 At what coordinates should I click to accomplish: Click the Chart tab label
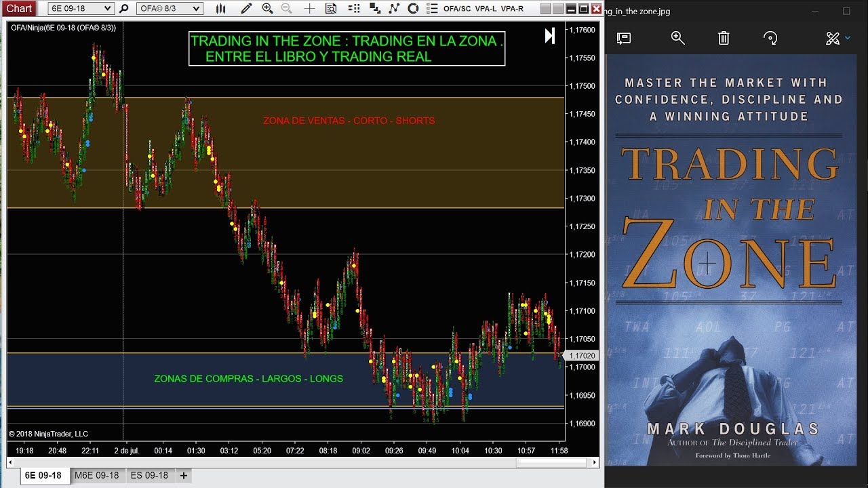[19, 8]
